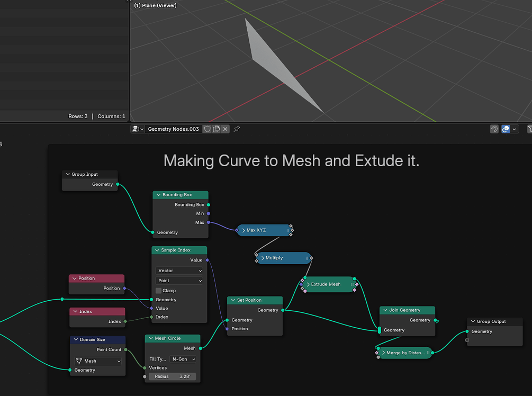Click the Radius 3.28' value field
The width and height of the screenshot is (532, 396).
[173, 376]
